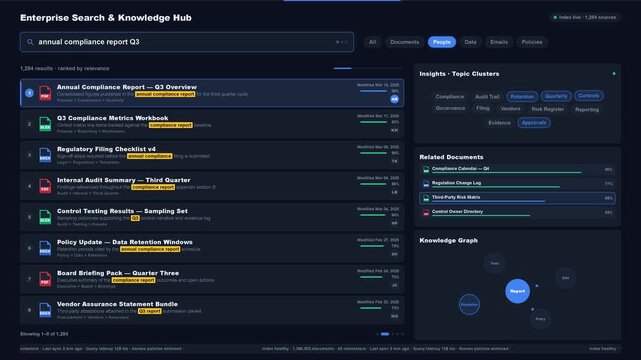The width and height of the screenshot is (641, 360).
Task: Open the Emails filter tab
Action: click(499, 42)
